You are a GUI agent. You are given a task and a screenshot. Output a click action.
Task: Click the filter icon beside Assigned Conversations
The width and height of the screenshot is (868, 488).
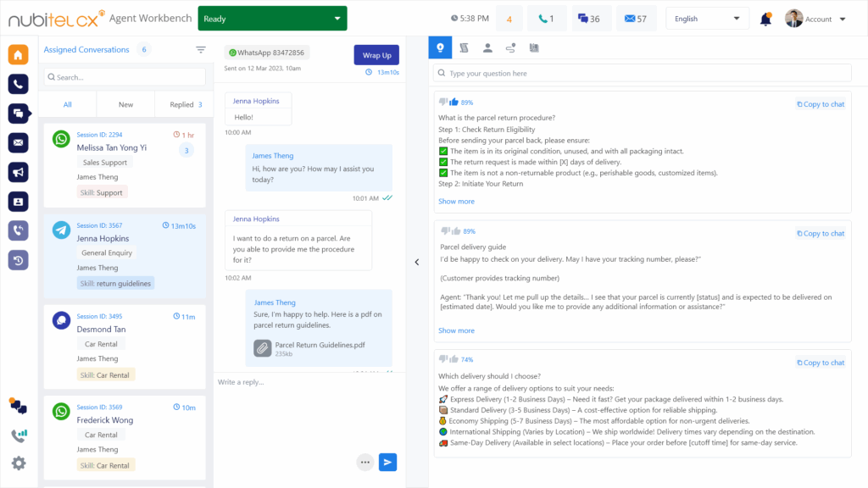201,49
